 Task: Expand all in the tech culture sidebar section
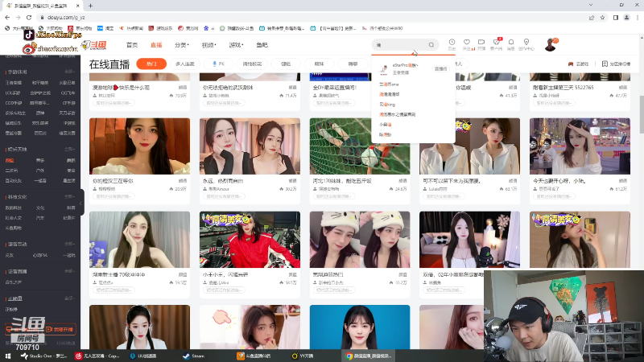pyautogui.click(x=69, y=196)
